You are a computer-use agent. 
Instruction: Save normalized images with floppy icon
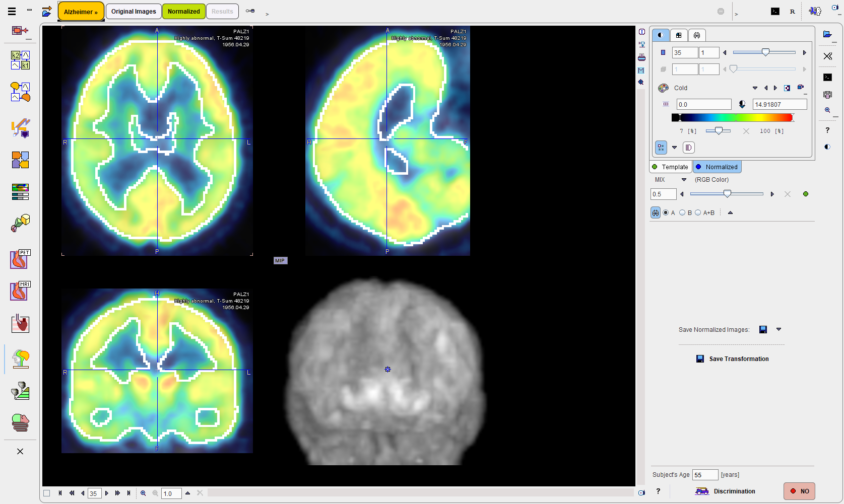(x=763, y=329)
